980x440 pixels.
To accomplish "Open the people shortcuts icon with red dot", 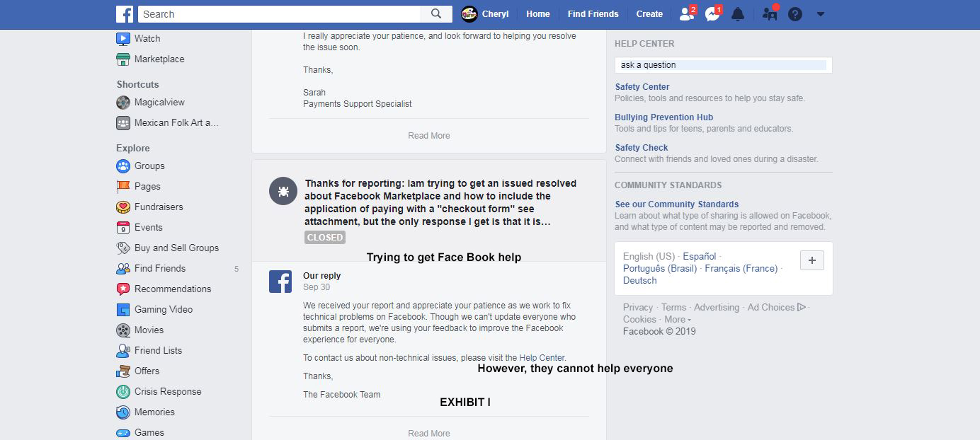I will (x=770, y=14).
